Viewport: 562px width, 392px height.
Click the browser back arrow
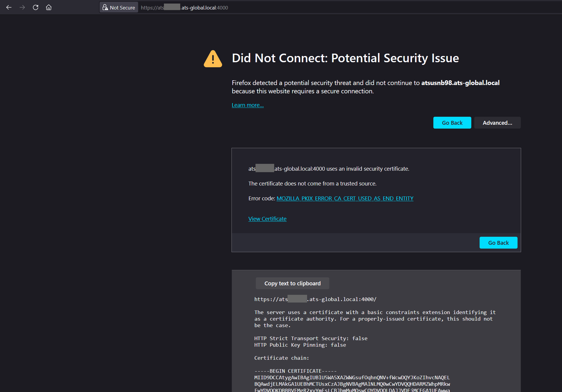click(x=9, y=7)
